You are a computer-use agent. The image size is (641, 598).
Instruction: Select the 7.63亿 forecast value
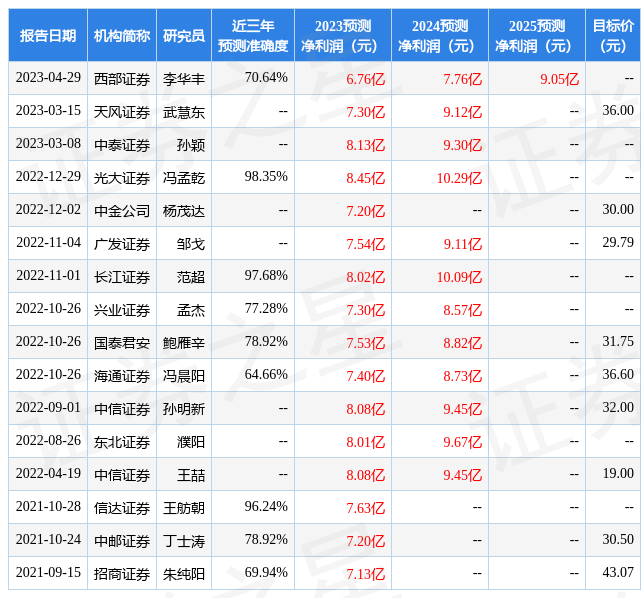pos(365,508)
